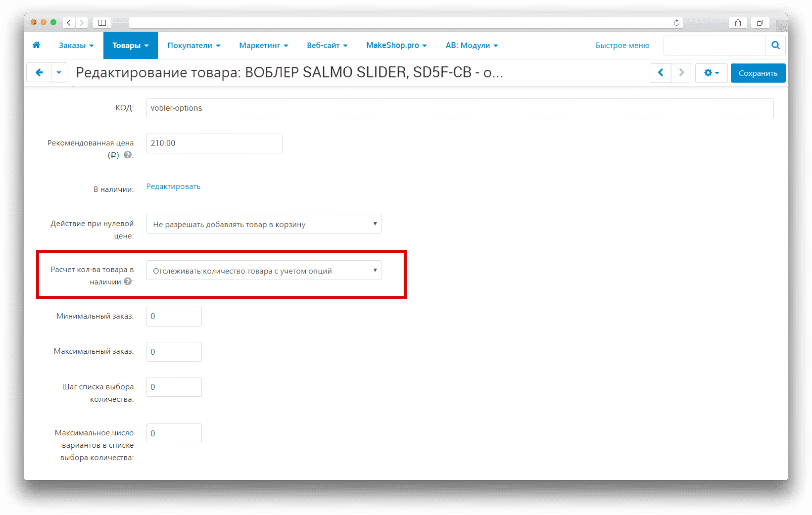Open the Веб-сайт menu
The width and height of the screenshot is (812, 515).
[327, 46]
